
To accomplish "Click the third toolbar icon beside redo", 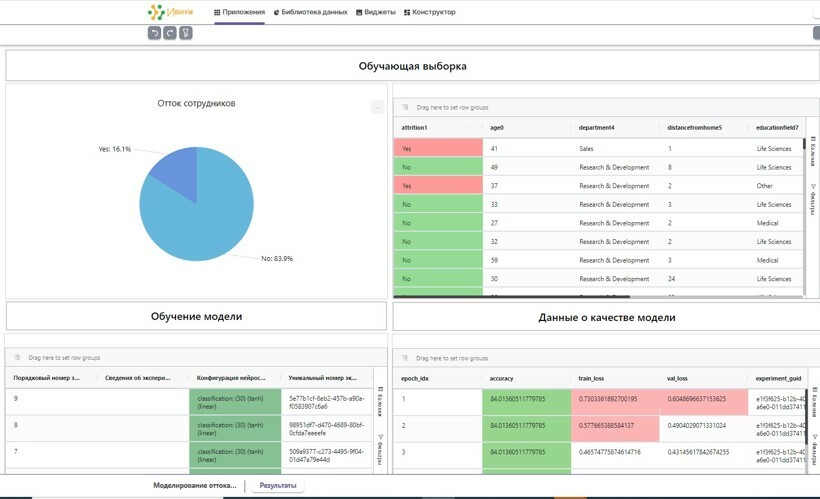I will click(186, 33).
